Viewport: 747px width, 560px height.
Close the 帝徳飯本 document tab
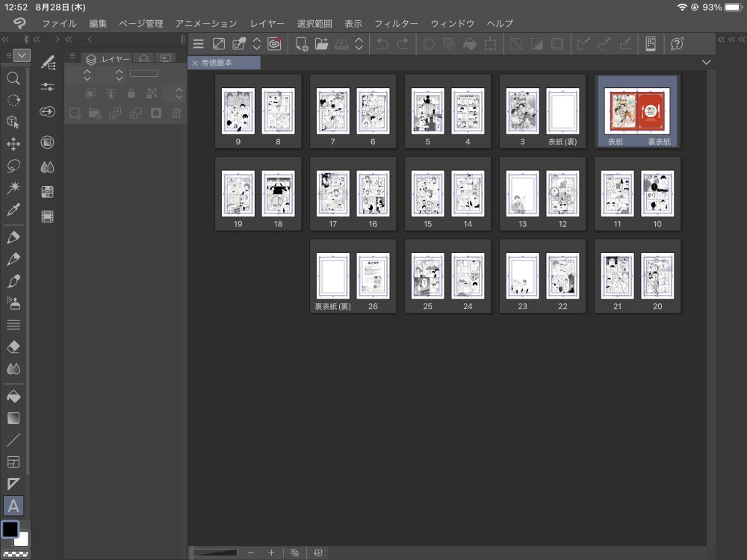coord(195,63)
